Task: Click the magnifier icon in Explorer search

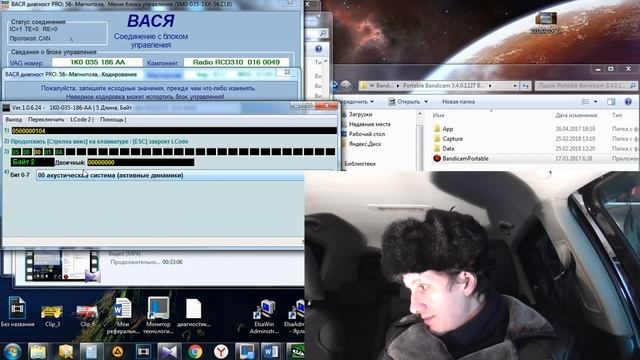Action: coord(633,86)
